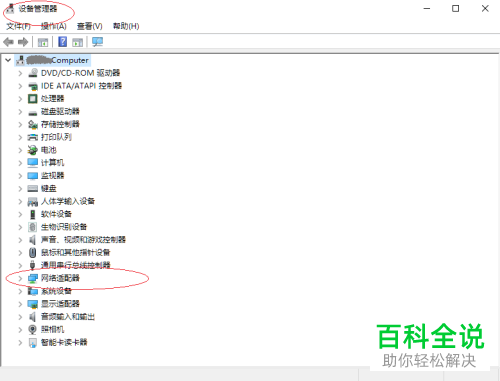
Task: Select the 生物识别设备 tree row
Action: (57, 227)
